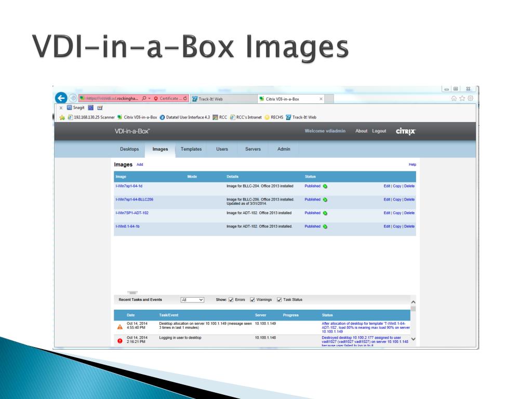Image resolution: width=532 pixels, height=399 pixels.
Task: Click Published status icon for I-Win8.1-64-1b
Action: tap(325, 227)
